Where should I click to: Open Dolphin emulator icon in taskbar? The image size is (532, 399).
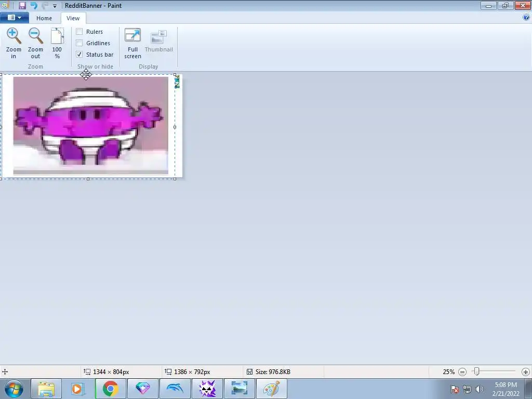(x=175, y=389)
